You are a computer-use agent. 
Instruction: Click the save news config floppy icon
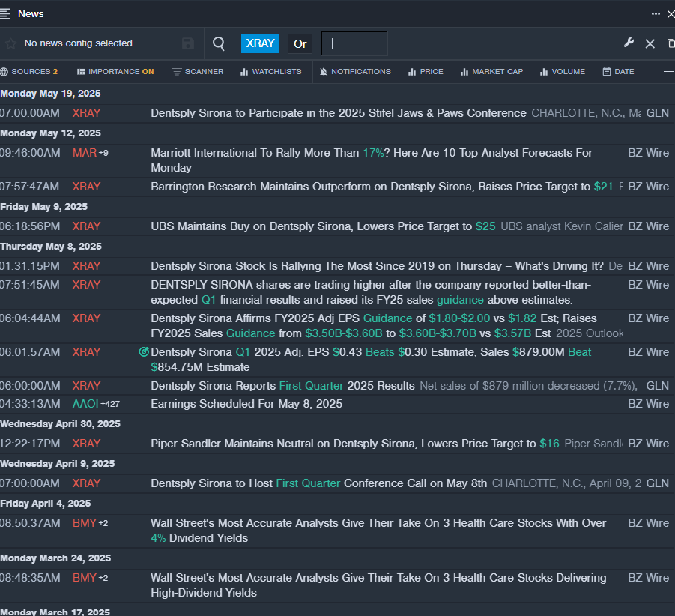(188, 43)
